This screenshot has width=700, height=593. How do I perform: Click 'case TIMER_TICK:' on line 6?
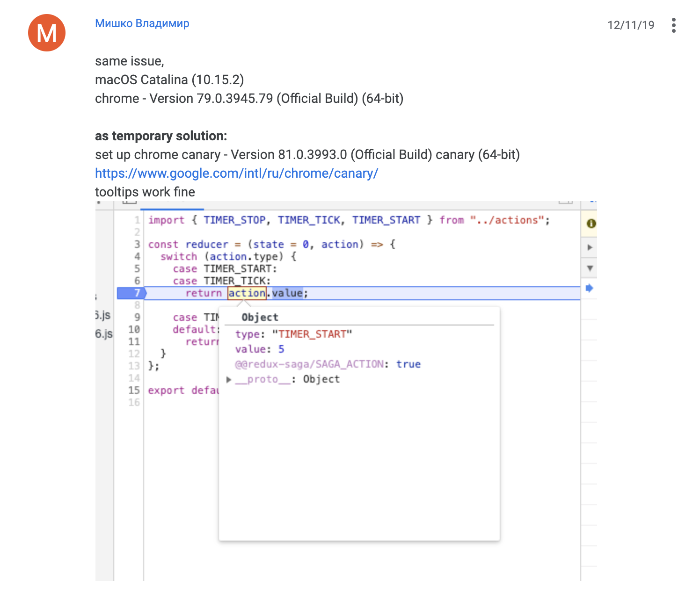(222, 281)
